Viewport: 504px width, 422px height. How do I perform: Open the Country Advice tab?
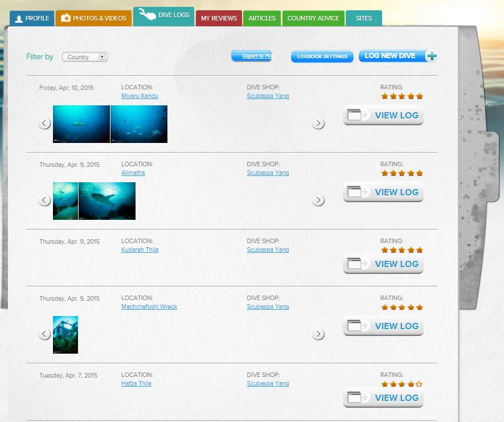coord(313,18)
